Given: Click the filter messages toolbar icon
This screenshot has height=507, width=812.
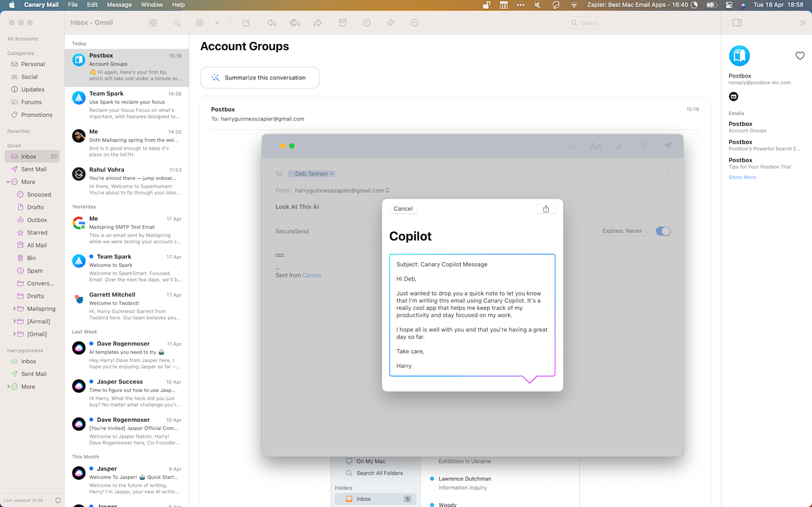Looking at the screenshot, I should [200, 23].
